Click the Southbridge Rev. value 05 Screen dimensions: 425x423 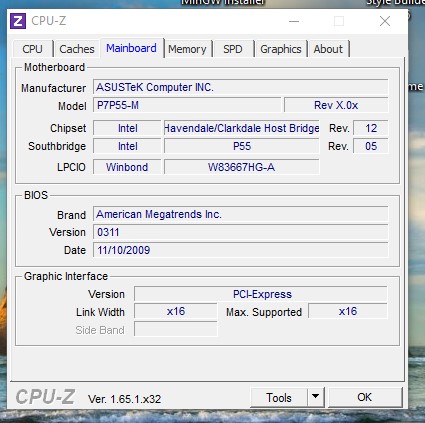pyautogui.click(x=371, y=146)
